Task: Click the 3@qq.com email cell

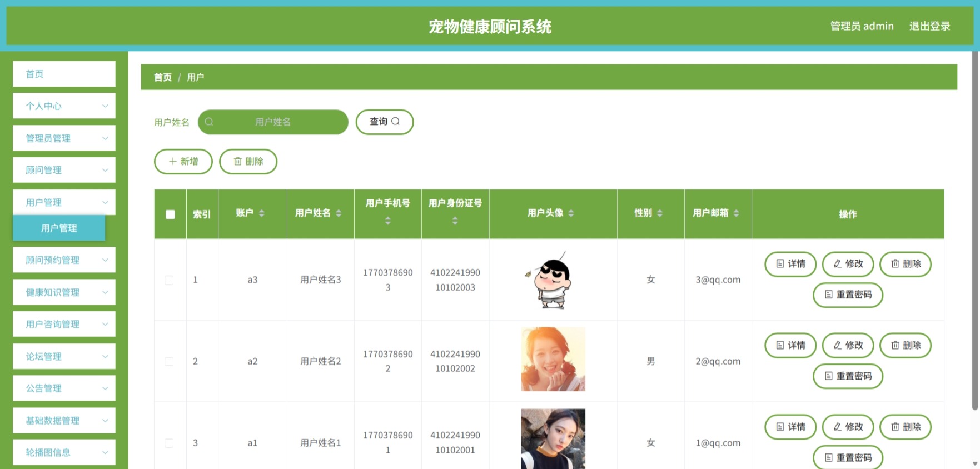Action: pos(718,280)
